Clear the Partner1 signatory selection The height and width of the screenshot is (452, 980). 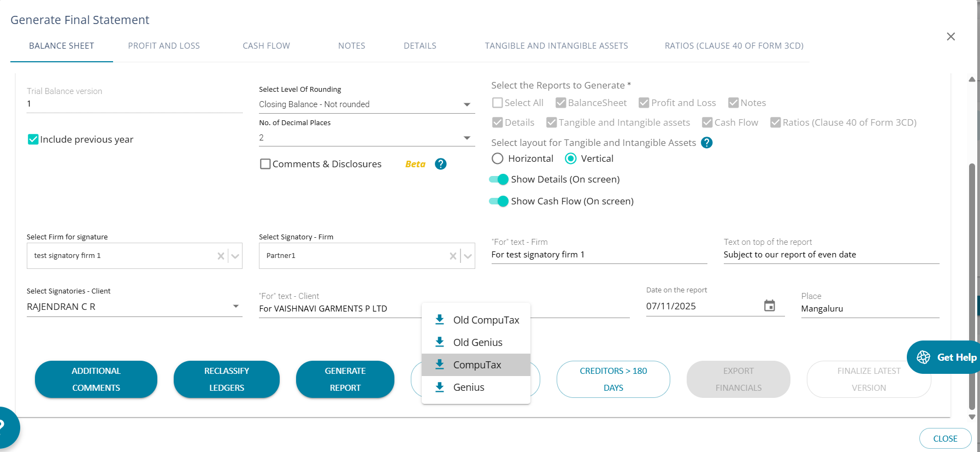(453, 256)
